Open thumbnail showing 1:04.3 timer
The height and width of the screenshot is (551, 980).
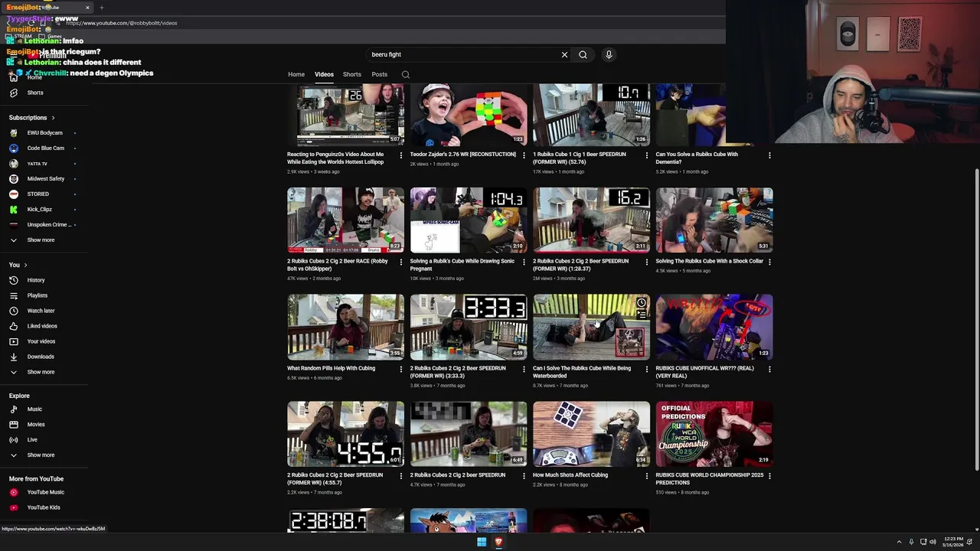click(469, 220)
